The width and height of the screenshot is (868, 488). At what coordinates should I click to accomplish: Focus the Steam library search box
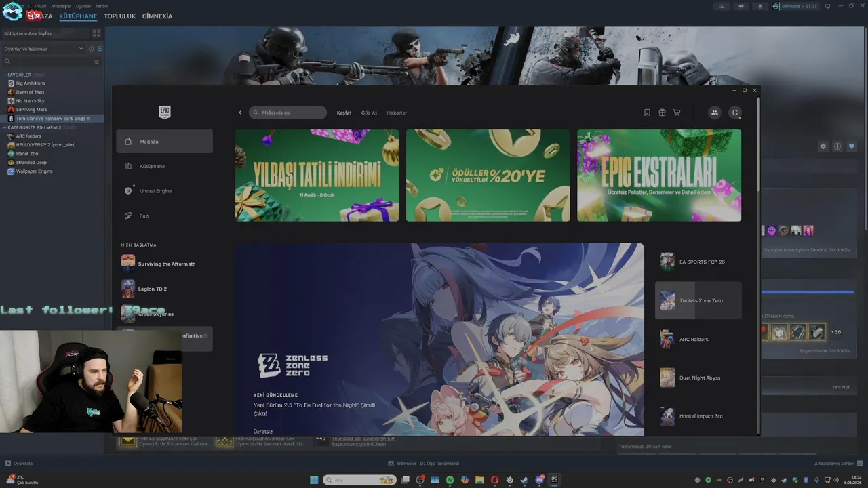click(47, 62)
